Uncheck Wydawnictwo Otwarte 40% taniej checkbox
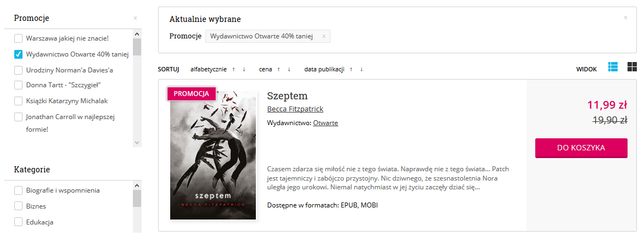 [x=19, y=54]
